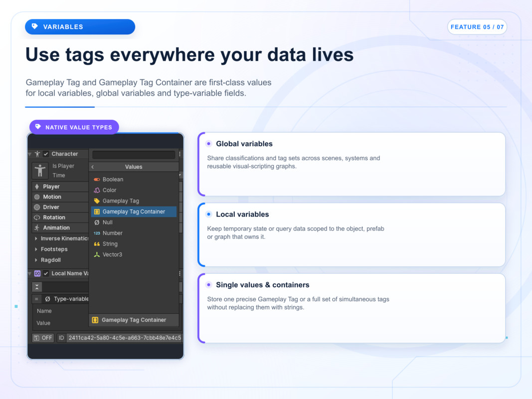Screen dimensions: 532x399
Task: Expand the Inverse Kinematics section
Action: coord(36,238)
